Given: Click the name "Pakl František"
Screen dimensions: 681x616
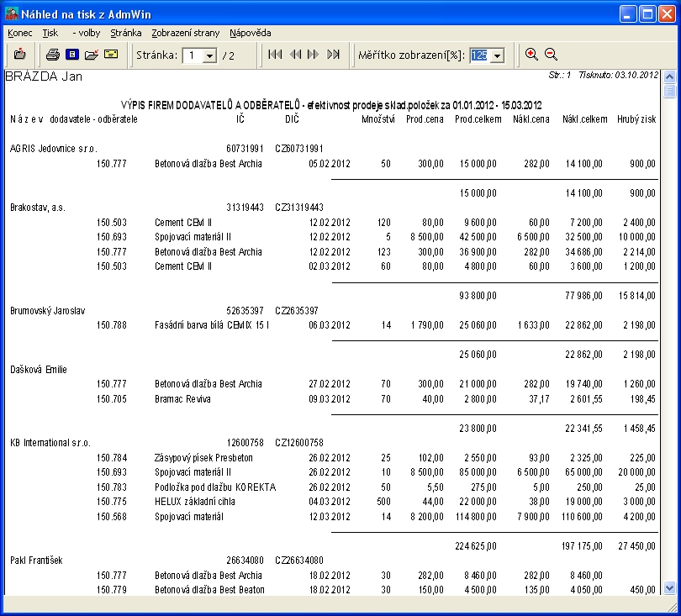Looking at the screenshot, I should click(36, 561).
